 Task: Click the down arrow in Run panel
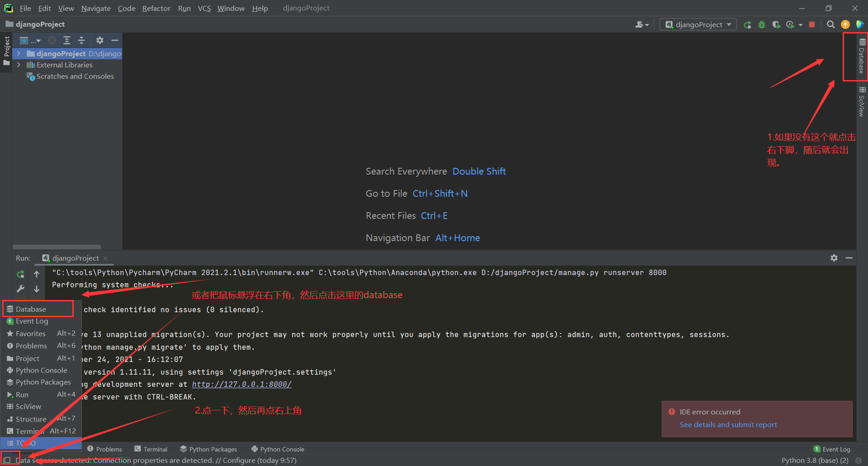[x=37, y=289]
